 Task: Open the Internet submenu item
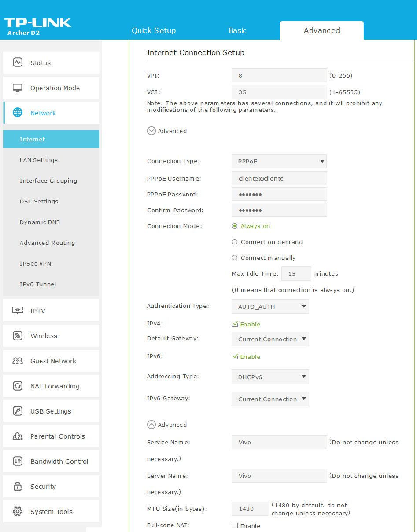click(51, 139)
